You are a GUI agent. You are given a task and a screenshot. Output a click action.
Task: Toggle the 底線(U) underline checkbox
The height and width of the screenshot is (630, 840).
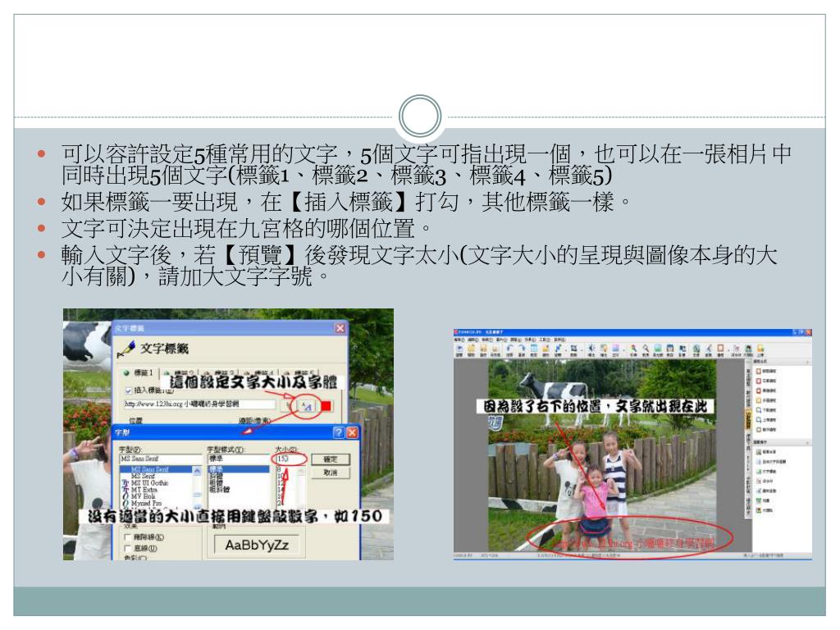(x=127, y=549)
